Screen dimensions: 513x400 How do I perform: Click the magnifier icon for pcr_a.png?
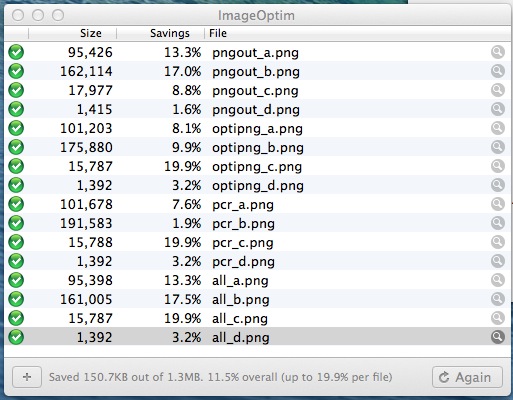(x=497, y=204)
